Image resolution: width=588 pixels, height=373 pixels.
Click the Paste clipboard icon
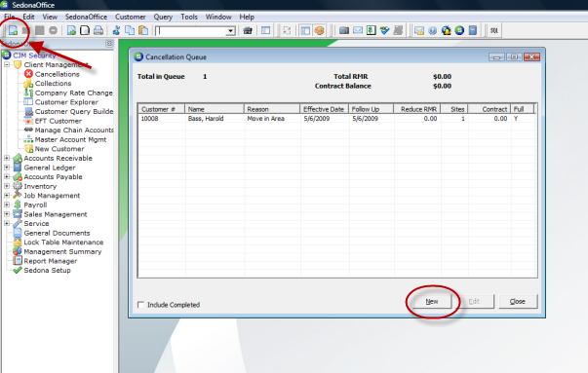click(x=143, y=30)
